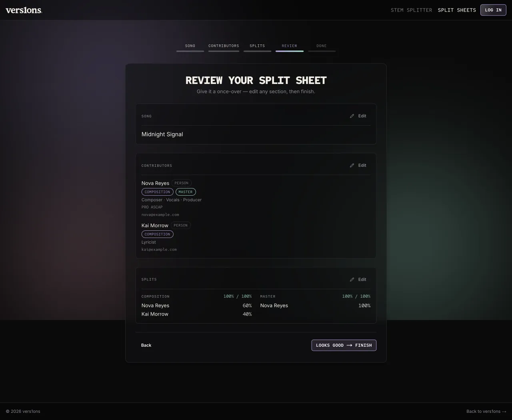The height and width of the screenshot is (420, 512).
Task: Select the Done step indicator
Action: [x=322, y=47]
